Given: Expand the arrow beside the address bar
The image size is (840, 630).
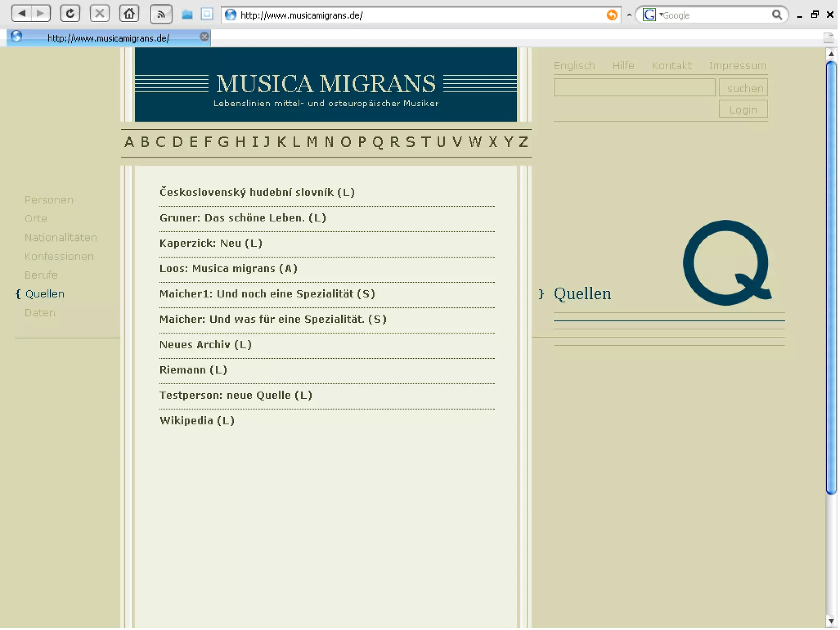Looking at the screenshot, I should 629,15.
